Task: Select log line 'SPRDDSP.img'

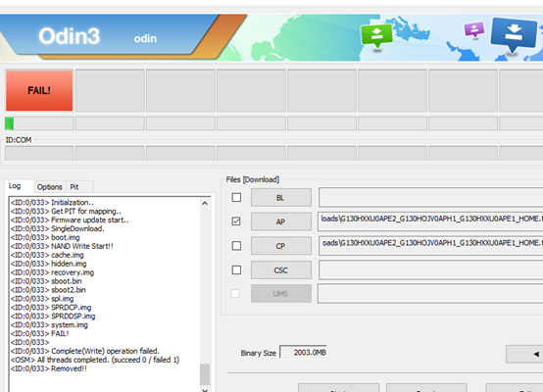Action: 53,316
